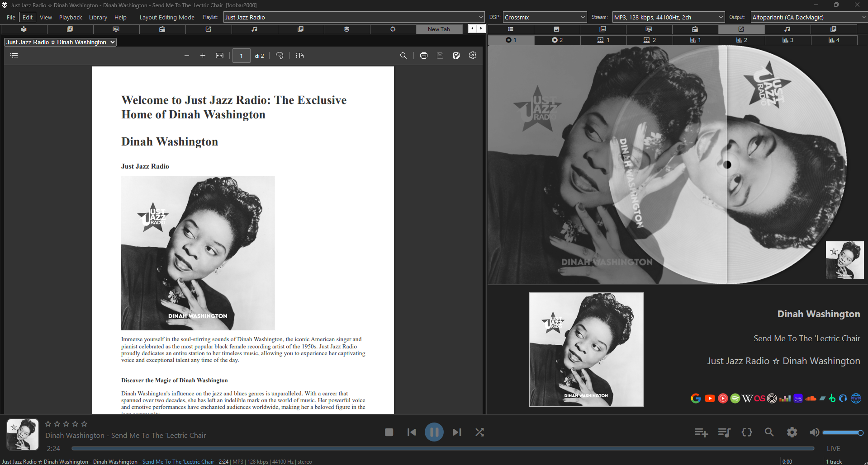This screenshot has height=465, width=868.
Task: Open SoundCloud link icon
Action: [811, 399]
